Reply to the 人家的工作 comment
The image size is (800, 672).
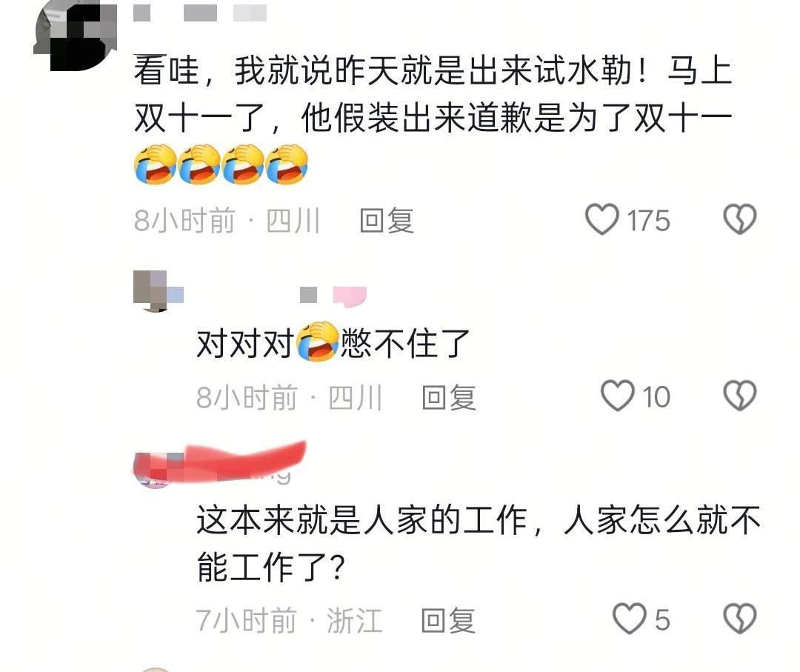tap(448, 620)
